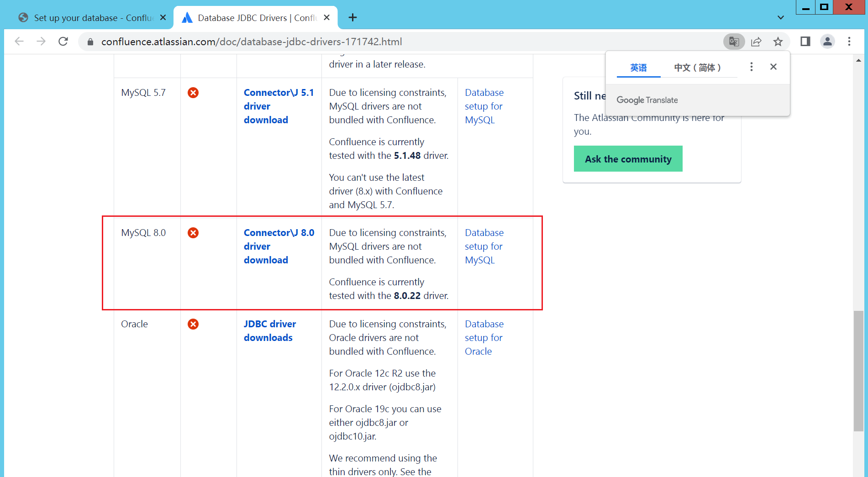Click the Atlassian logo on active tab
Screen dimensions: 868x477
(187, 18)
